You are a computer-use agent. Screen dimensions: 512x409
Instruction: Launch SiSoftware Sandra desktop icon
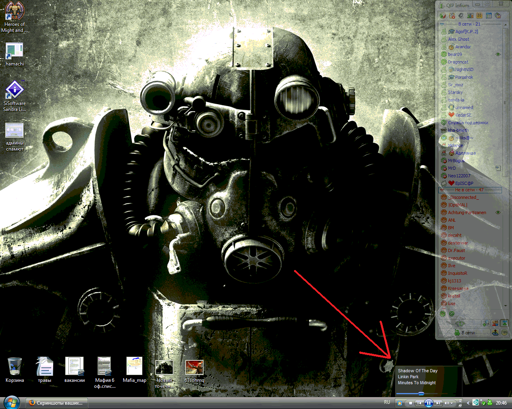coord(14,96)
